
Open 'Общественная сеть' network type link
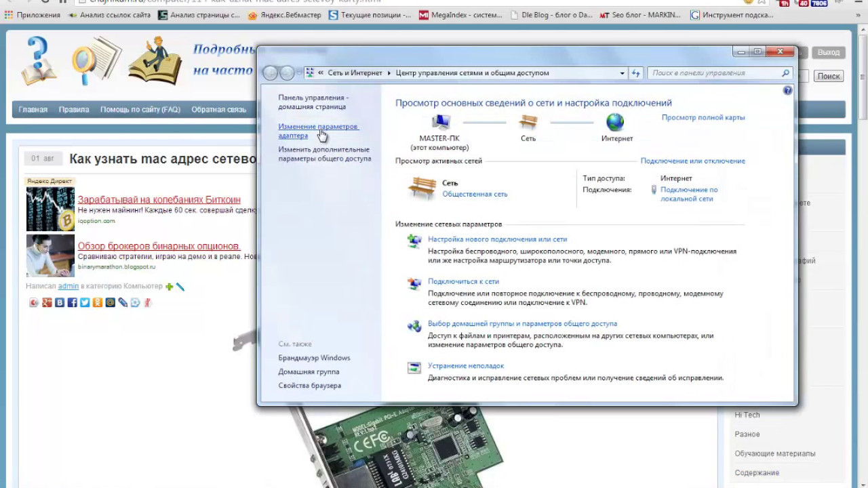[x=475, y=194]
